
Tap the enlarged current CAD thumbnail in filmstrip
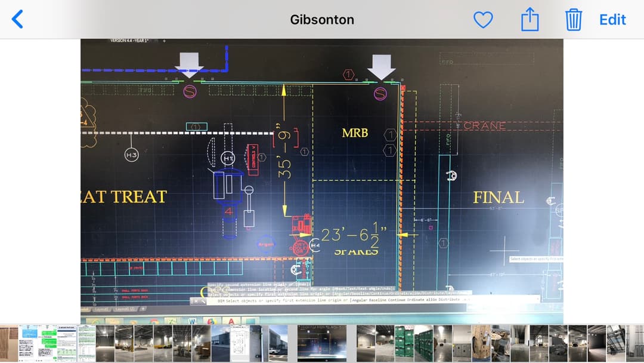(x=322, y=343)
